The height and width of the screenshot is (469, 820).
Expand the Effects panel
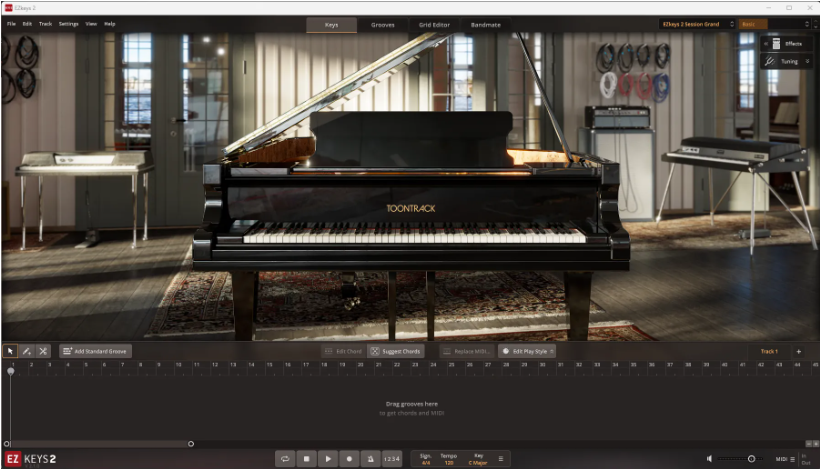pos(787,44)
